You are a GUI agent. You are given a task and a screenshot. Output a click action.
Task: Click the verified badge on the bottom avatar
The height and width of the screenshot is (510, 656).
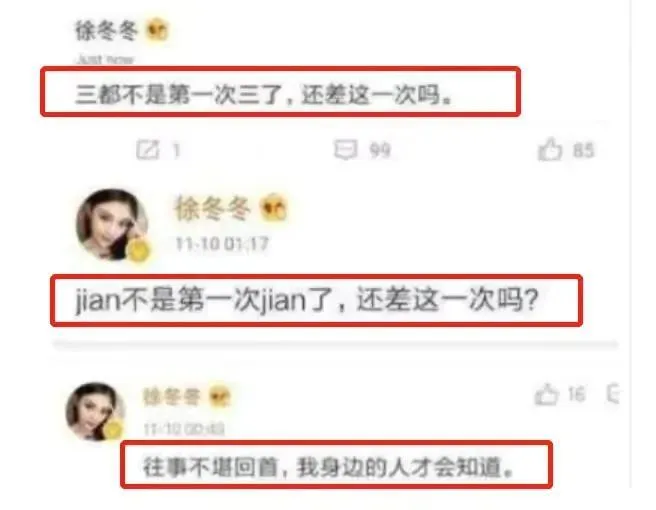(114, 430)
